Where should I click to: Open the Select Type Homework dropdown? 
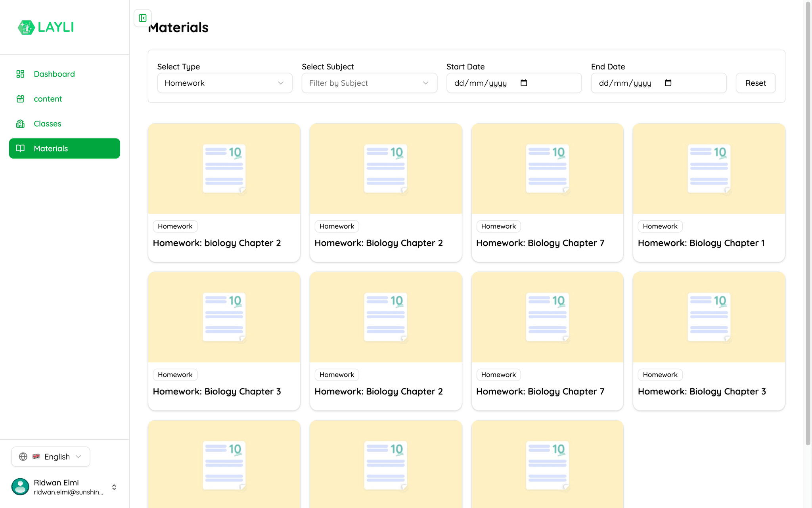[x=225, y=83]
